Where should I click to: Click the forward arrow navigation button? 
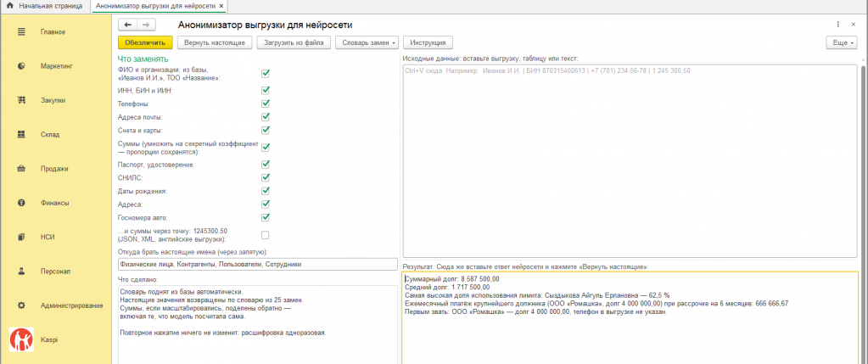146,25
